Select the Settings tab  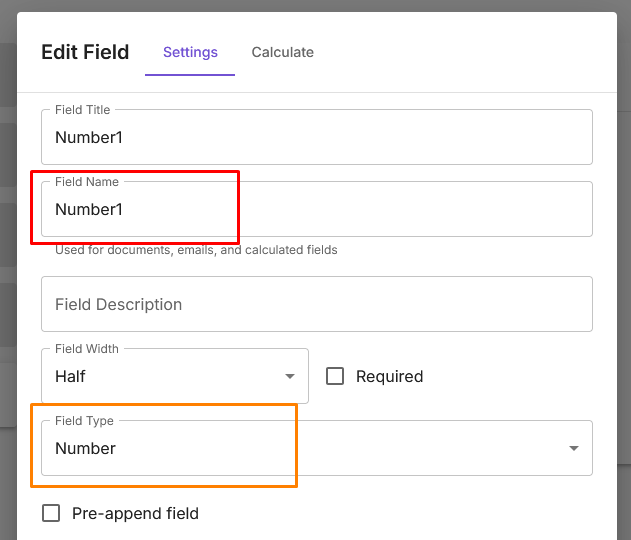coord(190,52)
